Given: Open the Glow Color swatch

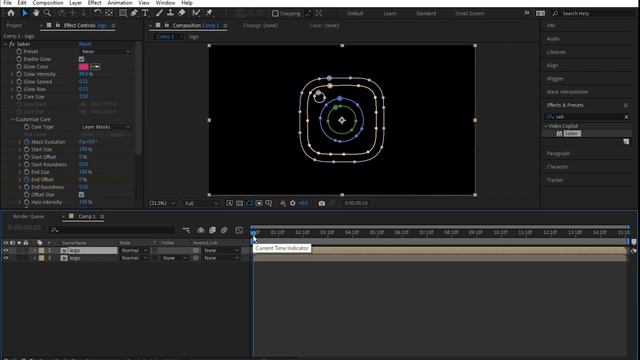Looking at the screenshot, I should pyautogui.click(x=84, y=67).
